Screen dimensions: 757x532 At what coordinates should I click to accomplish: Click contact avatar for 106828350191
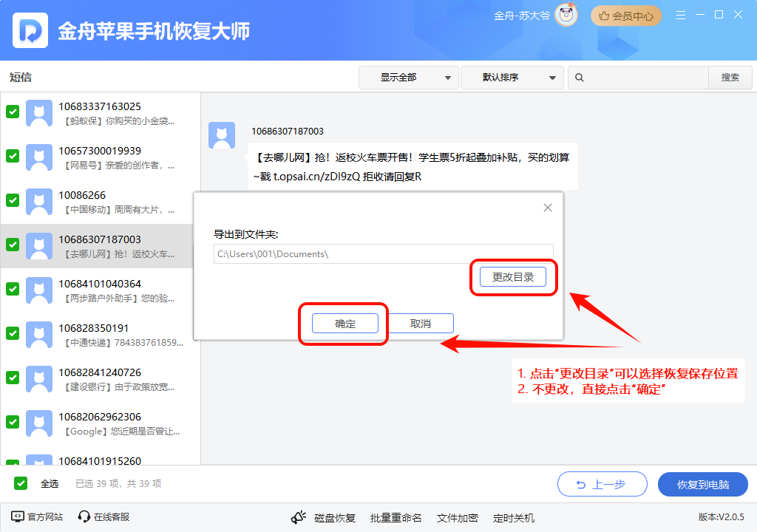click(39, 335)
